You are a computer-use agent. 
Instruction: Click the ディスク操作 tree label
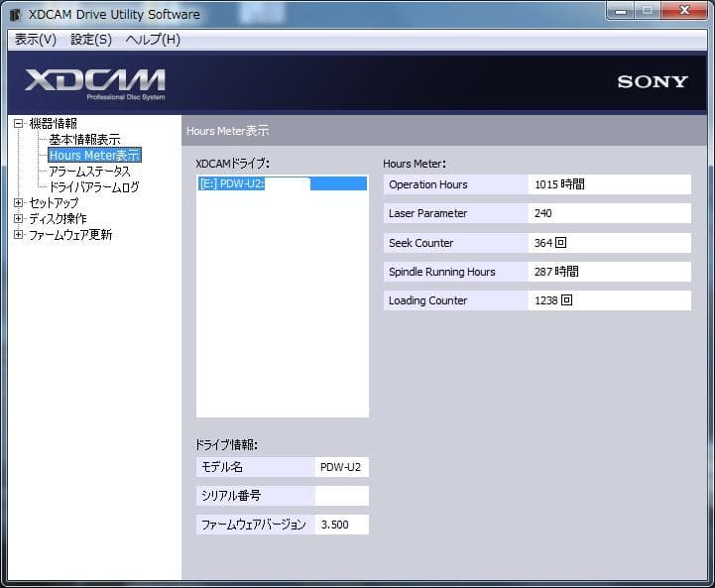pos(58,219)
